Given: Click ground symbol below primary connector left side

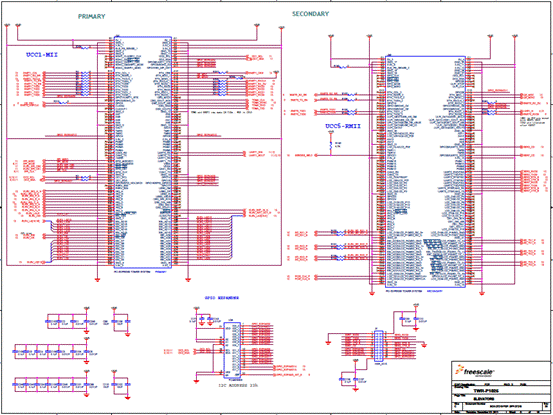Looking at the screenshot, I should [97, 280].
